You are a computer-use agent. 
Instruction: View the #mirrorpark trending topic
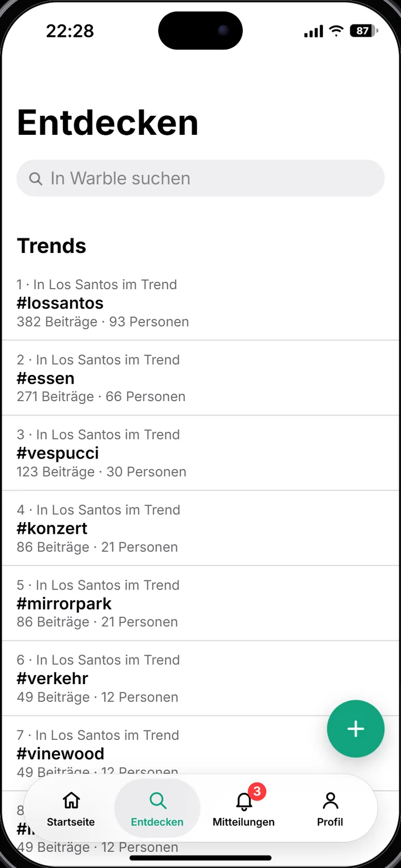pos(200,603)
